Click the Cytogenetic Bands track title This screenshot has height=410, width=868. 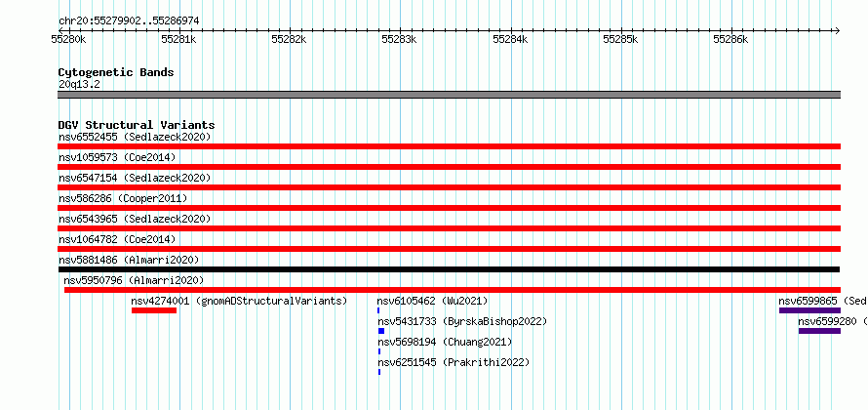point(116,72)
